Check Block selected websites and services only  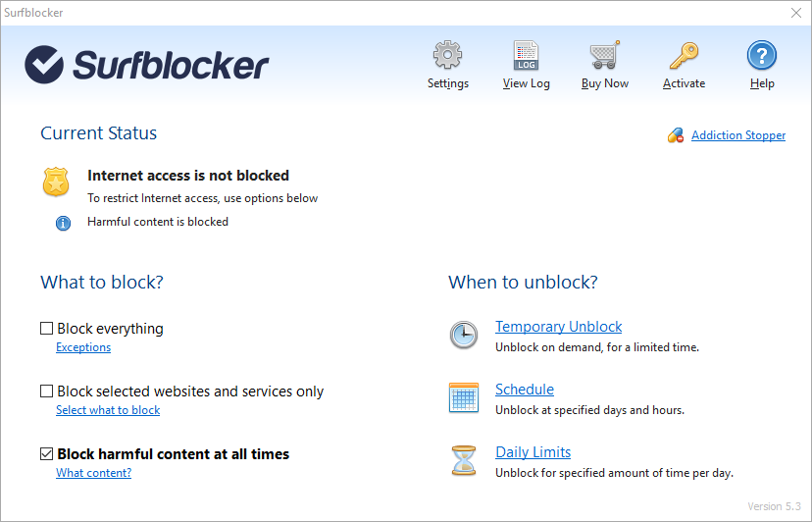(x=47, y=391)
